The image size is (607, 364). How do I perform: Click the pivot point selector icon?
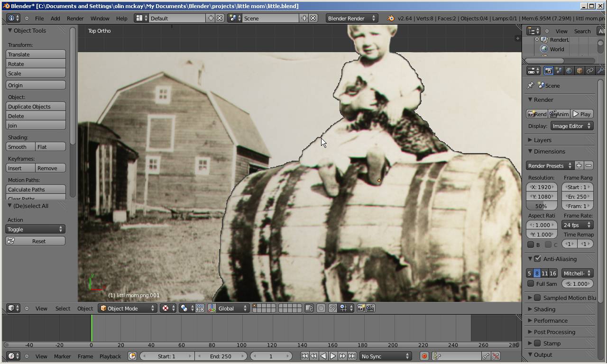point(186,308)
